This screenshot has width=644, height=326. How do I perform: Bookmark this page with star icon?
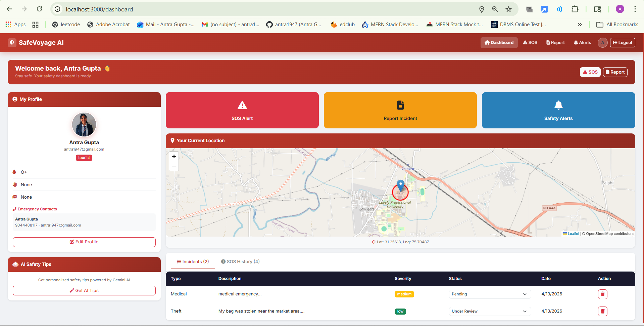tap(508, 9)
